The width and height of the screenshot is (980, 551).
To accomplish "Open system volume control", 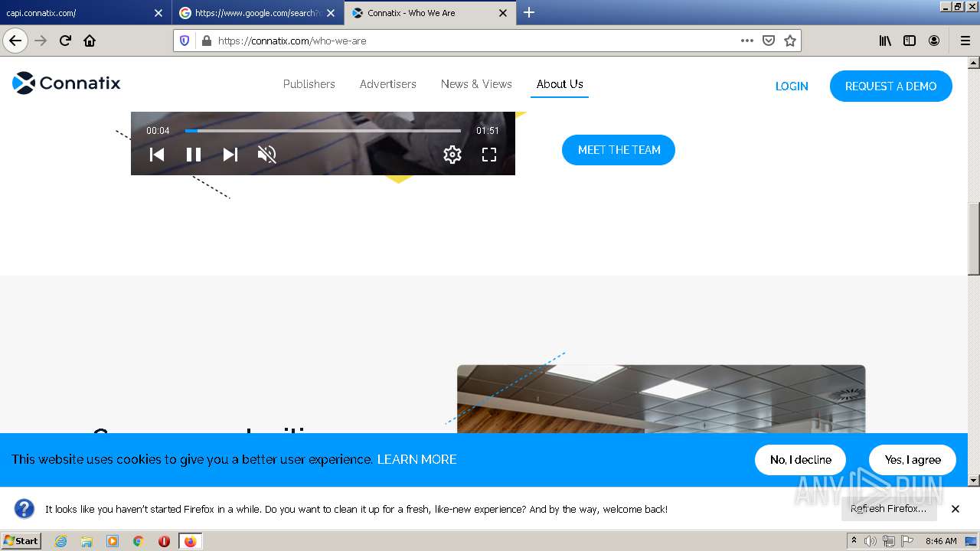I will point(871,541).
